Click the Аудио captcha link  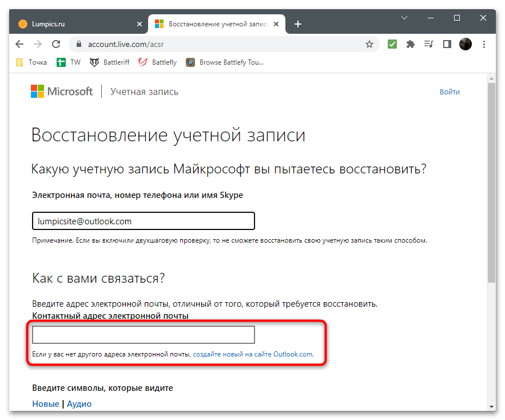[79, 404]
